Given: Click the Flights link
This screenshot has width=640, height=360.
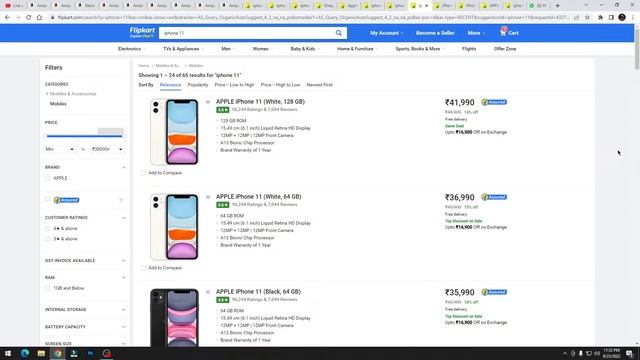Looking at the screenshot, I should pos(469,49).
